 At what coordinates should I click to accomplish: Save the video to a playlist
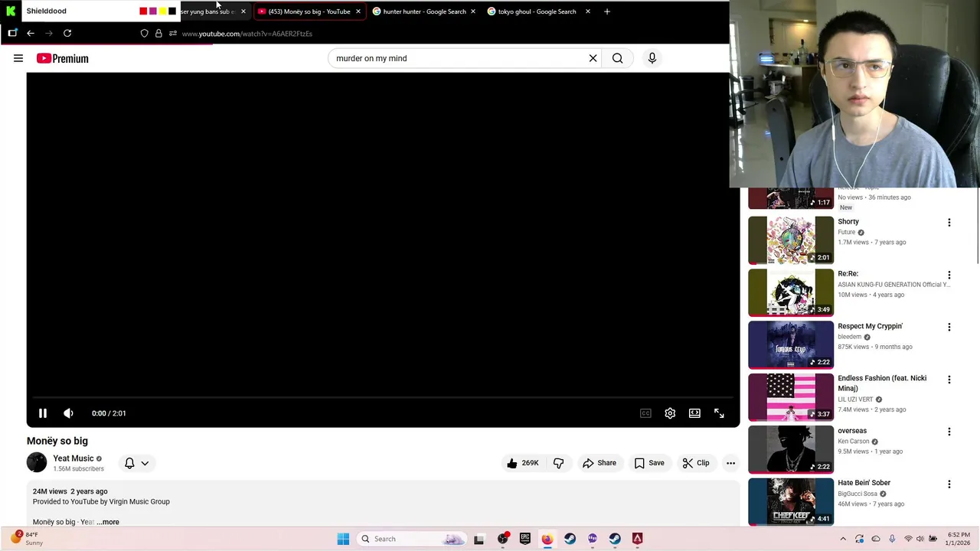point(648,463)
